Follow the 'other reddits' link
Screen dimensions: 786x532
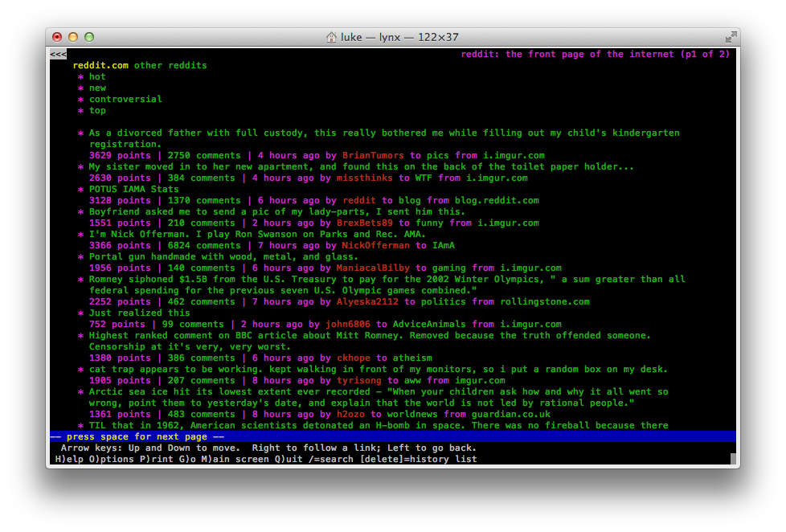tap(170, 66)
